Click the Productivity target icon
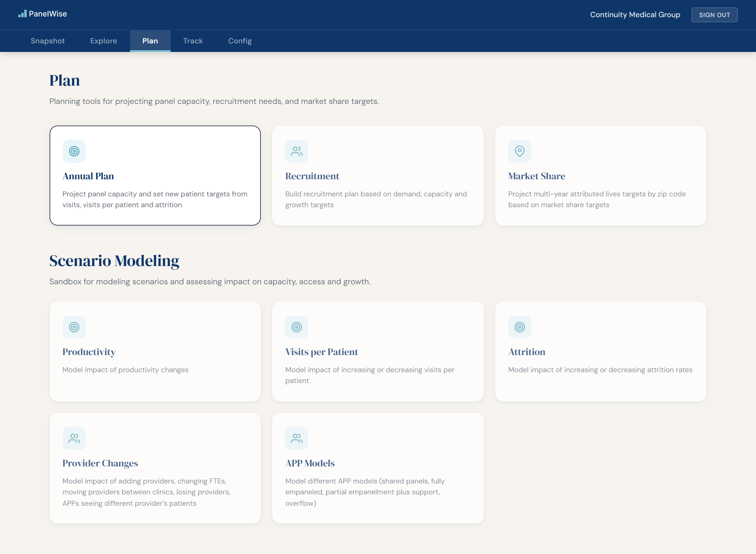The image size is (756, 554). tap(74, 327)
